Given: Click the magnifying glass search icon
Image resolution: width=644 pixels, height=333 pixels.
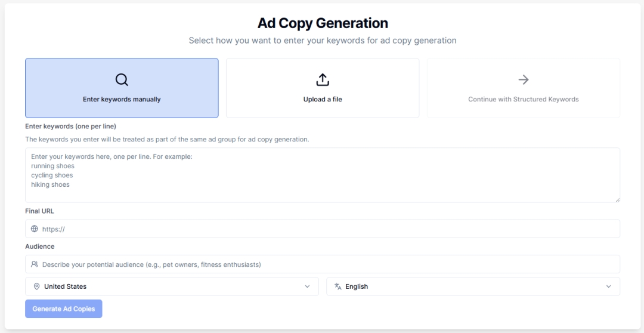Looking at the screenshot, I should coord(122,79).
